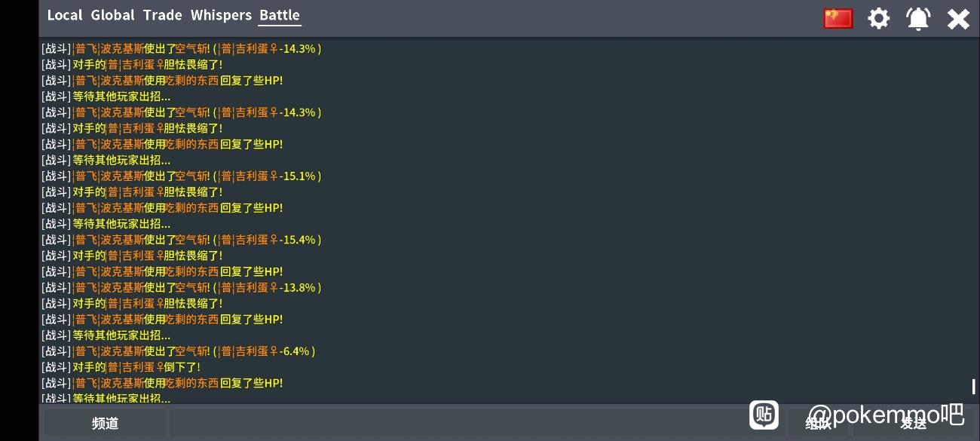Image resolution: width=980 pixels, height=441 pixels.
Task: Click the log line with -13.8% damage
Action: [x=181, y=287]
